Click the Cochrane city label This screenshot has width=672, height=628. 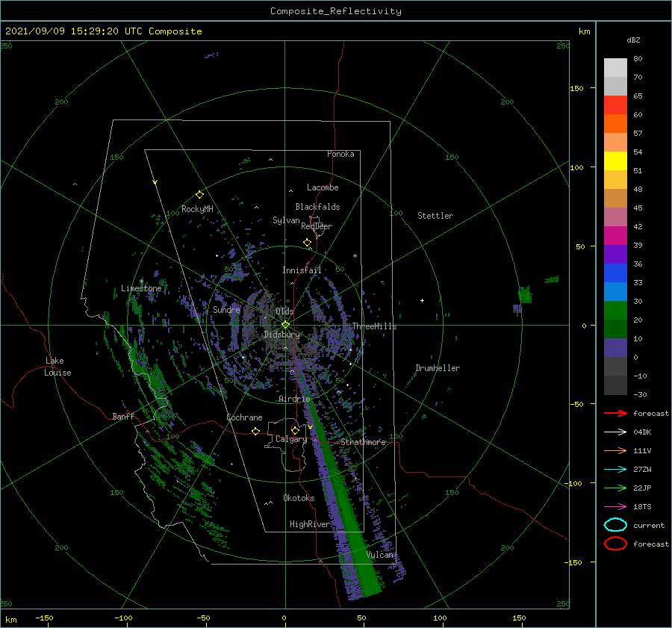[244, 417]
